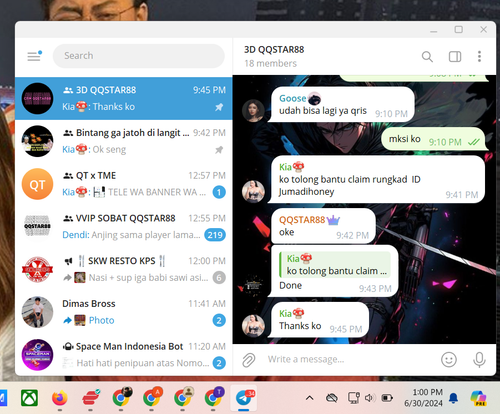This screenshot has width=500, height=414.
Task: Click the Space Man Indonesia Bot avatar
Action: tap(37, 355)
